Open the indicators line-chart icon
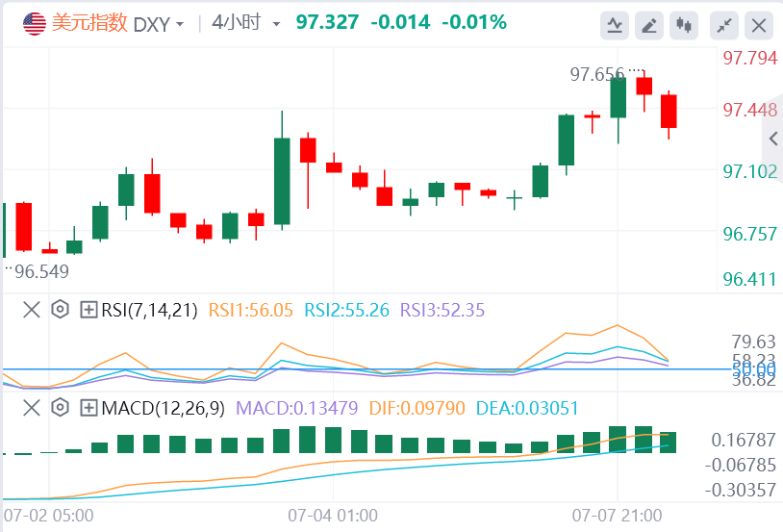Image resolution: width=783 pixels, height=532 pixels. click(615, 25)
